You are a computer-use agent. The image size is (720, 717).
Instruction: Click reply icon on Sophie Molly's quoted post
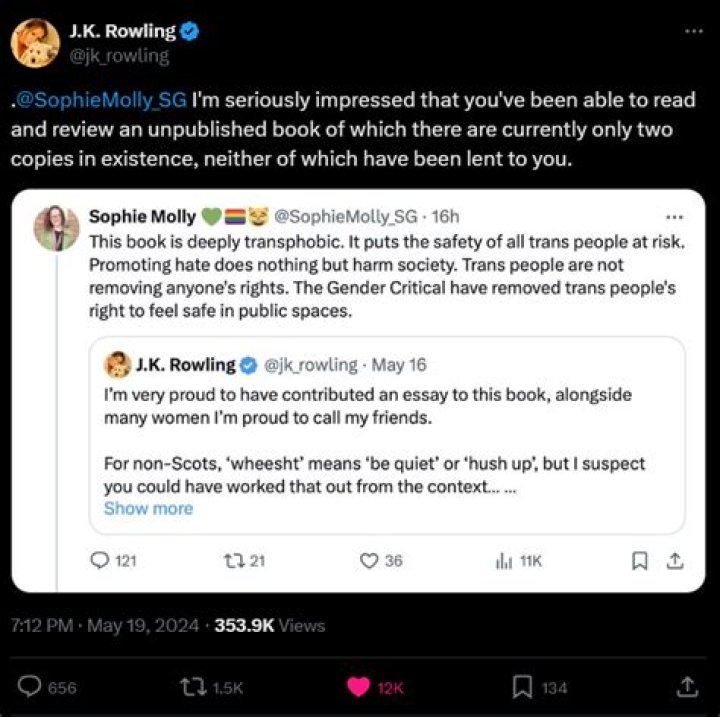click(99, 561)
